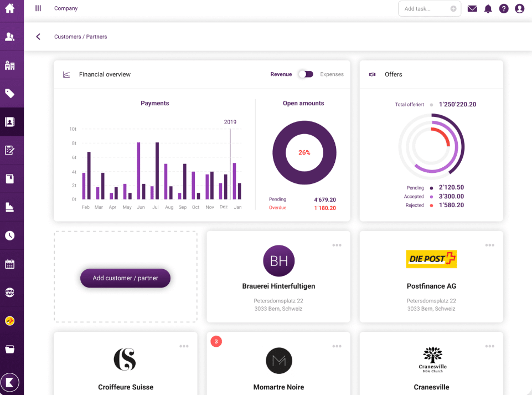Open the Users icon in sidebar

(10, 37)
